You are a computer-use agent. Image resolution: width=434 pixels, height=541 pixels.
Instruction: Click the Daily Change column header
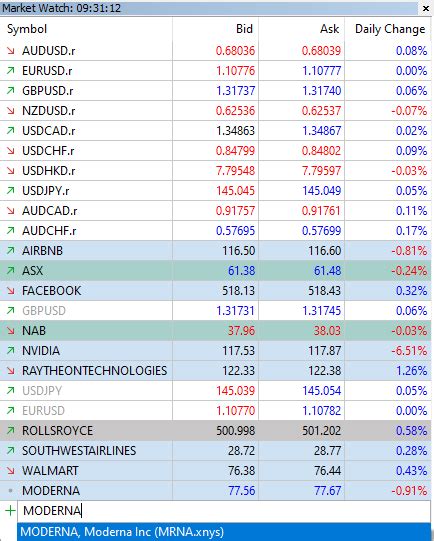pos(390,29)
